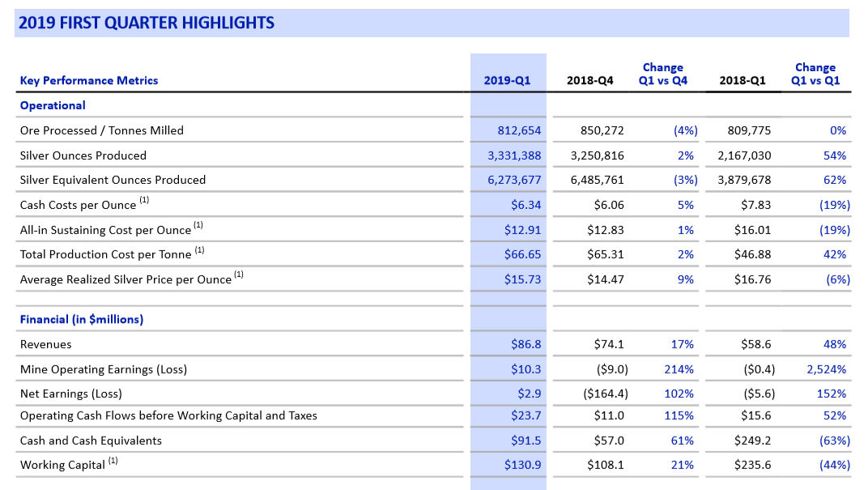This screenshot has width=868, height=490.
Task: Click the Silver Ounces Produced row label
Action: [83, 156]
